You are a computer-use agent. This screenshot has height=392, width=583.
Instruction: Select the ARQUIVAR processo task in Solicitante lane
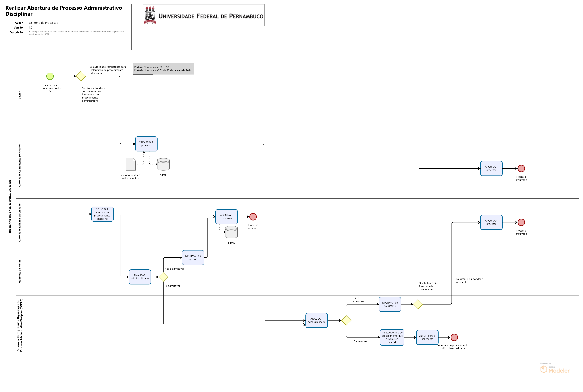click(491, 168)
